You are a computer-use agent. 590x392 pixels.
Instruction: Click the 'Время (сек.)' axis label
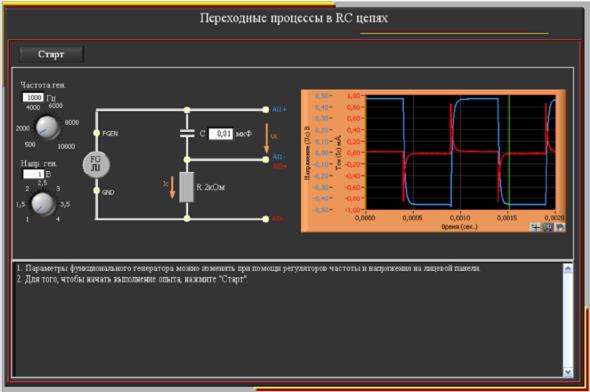[459, 227]
